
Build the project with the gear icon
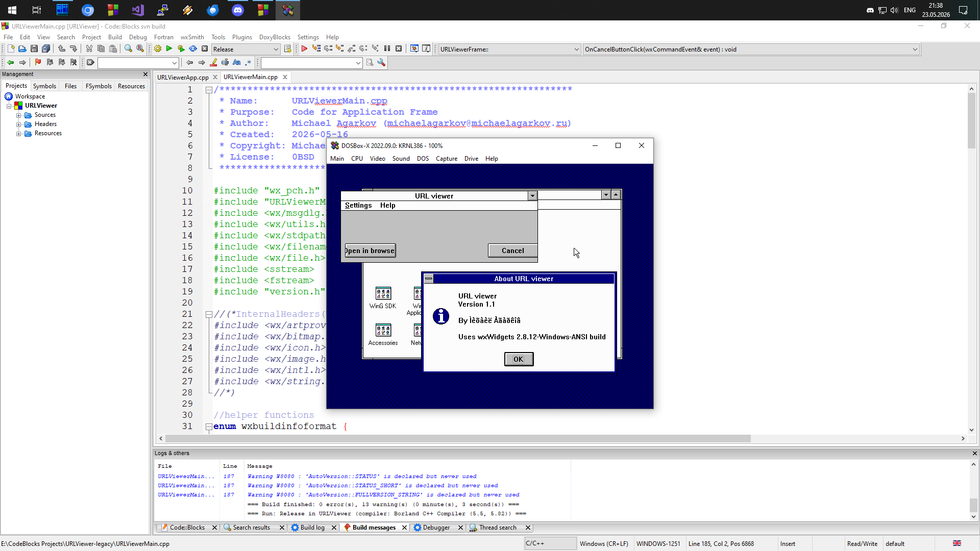pyautogui.click(x=158, y=49)
